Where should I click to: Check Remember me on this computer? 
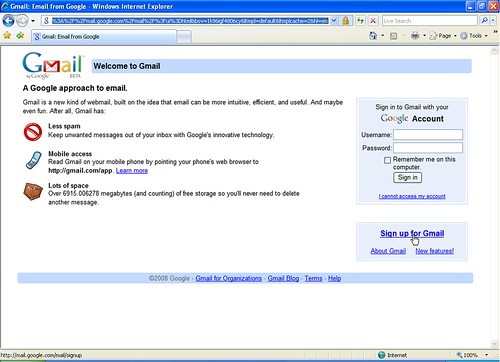pyautogui.click(x=387, y=160)
